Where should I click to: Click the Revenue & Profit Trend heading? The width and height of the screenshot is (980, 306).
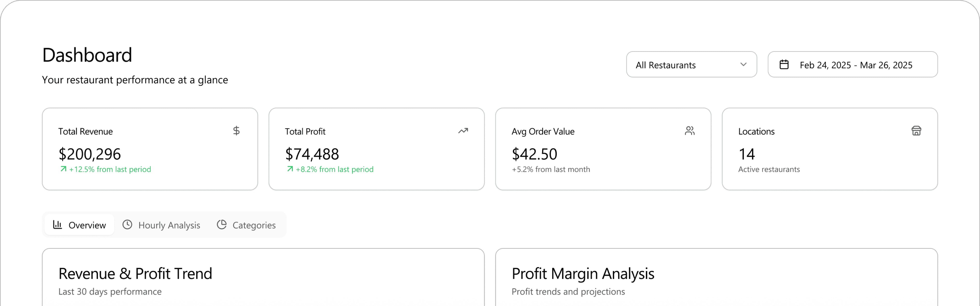click(135, 274)
